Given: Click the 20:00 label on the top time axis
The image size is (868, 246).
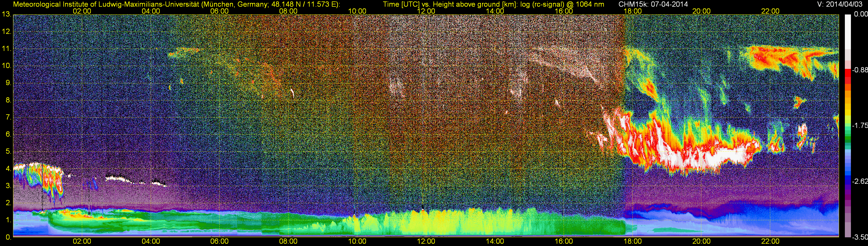Looking at the screenshot, I should pyautogui.click(x=702, y=11).
